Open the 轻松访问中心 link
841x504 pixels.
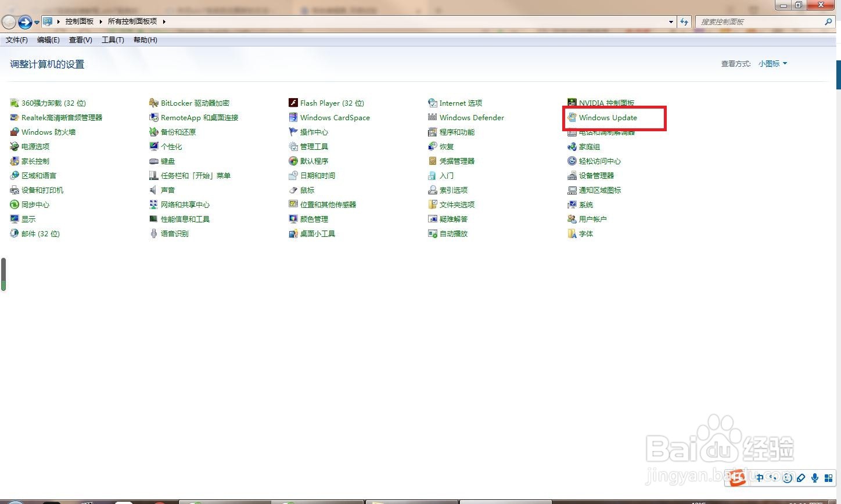point(599,161)
